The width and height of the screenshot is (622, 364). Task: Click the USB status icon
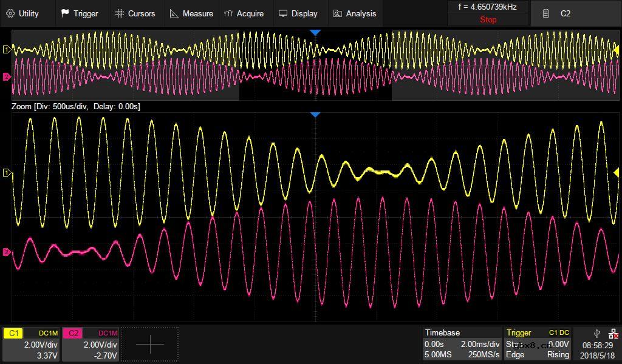point(596,334)
